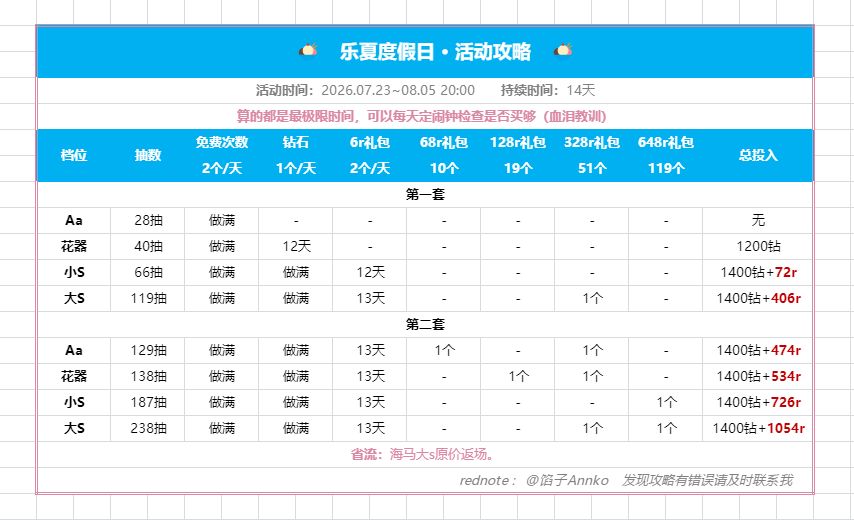Select the 19个 cell under 128r礼包
Screen dimensions: 854x520
point(518,168)
